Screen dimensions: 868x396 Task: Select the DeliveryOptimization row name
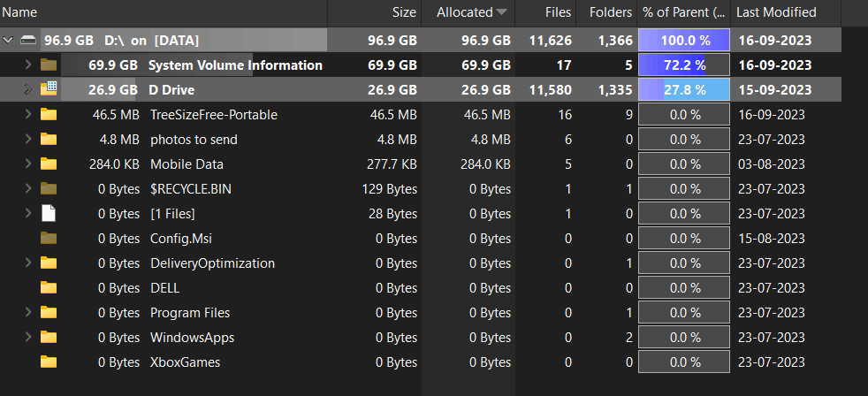click(212, 263)
